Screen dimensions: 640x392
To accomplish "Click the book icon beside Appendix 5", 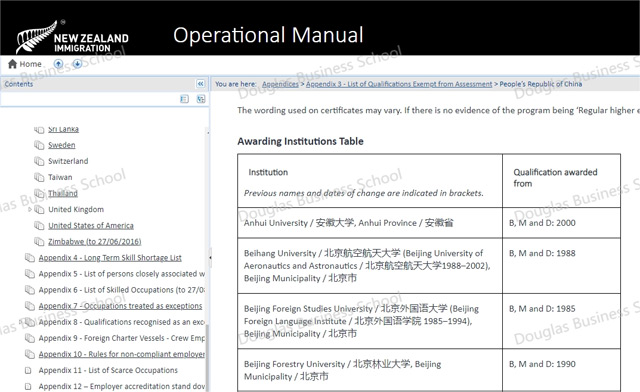I will tap(30, 274).
